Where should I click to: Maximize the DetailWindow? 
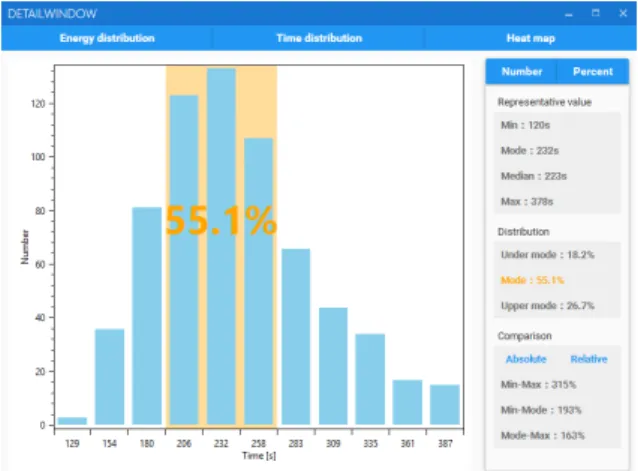click(x=595, y=13)
